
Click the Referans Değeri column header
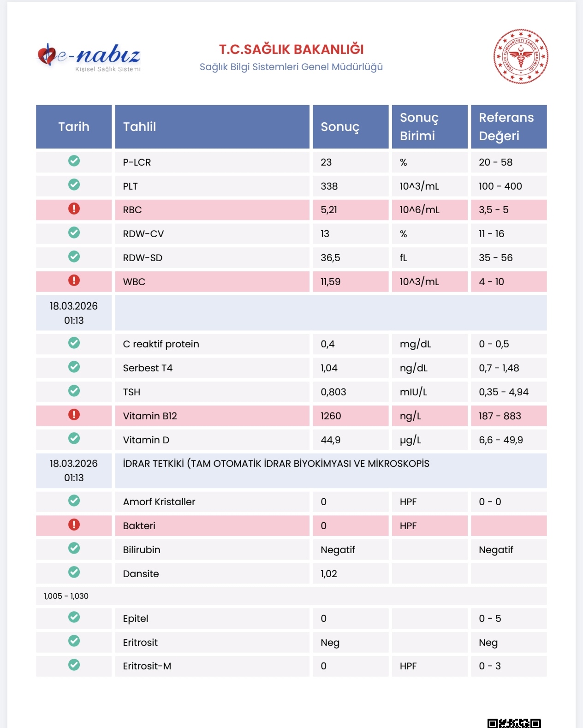point(509,127)
